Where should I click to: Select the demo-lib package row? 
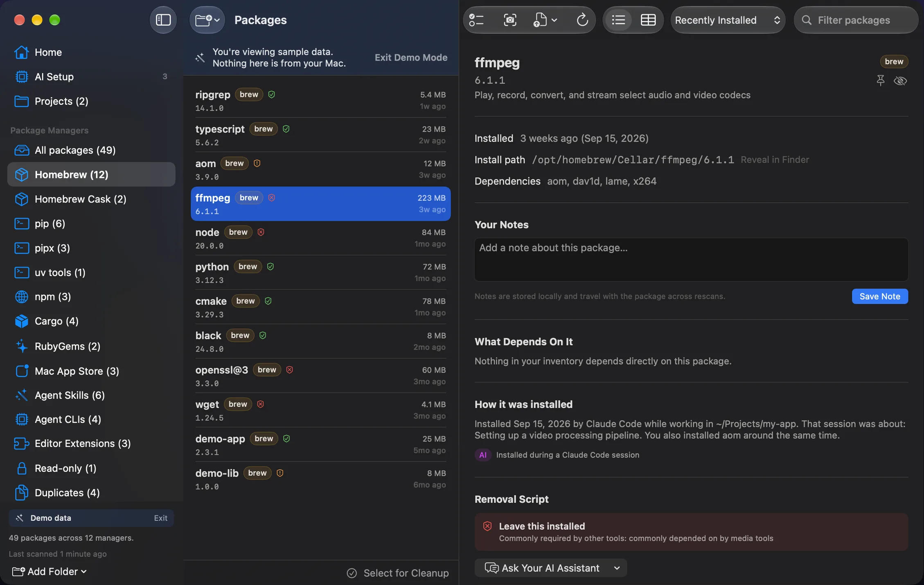point(320,479)
